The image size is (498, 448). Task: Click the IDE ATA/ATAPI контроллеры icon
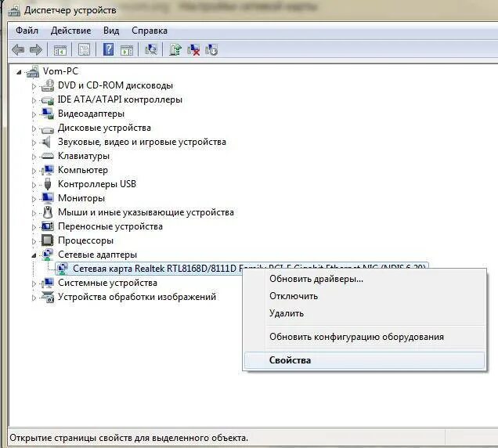pyautogui.click(x=48, y=100)
